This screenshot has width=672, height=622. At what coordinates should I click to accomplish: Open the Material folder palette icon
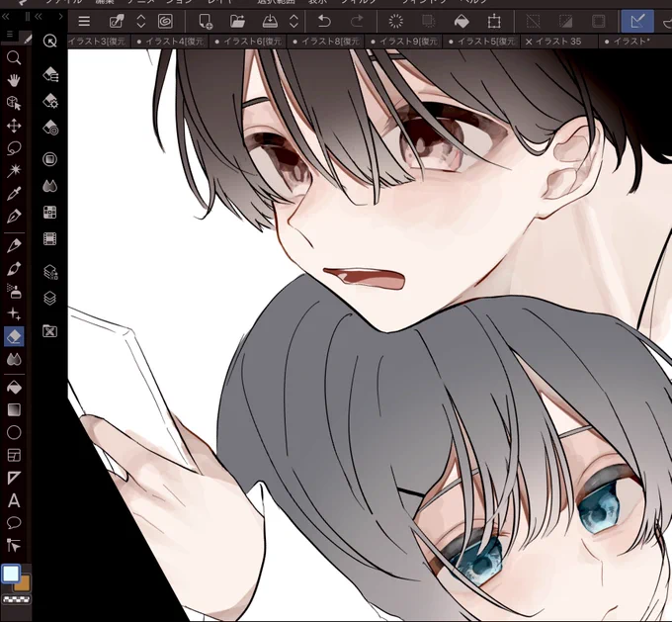pyautogui.click(x=50, y=330)
